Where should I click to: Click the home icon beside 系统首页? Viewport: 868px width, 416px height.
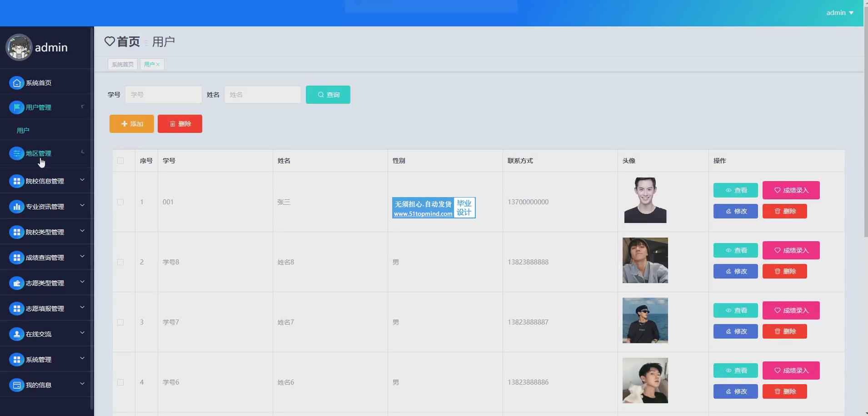pos(17,83)
